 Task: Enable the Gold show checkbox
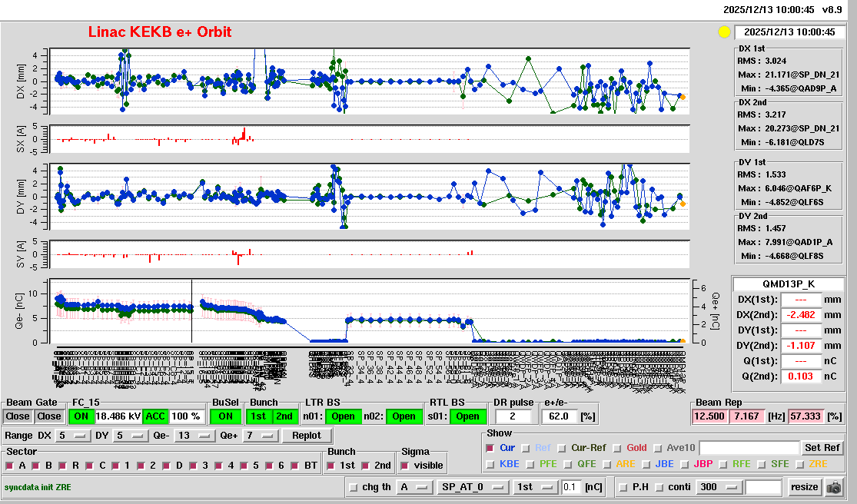pyautogui.click(x=618, y=448)
